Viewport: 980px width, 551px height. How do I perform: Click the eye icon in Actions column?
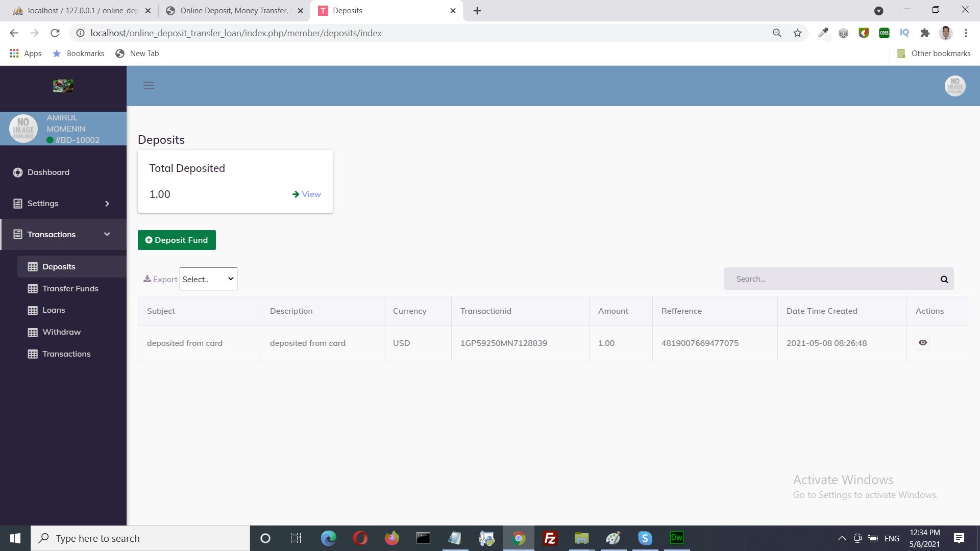pos(922,342)
